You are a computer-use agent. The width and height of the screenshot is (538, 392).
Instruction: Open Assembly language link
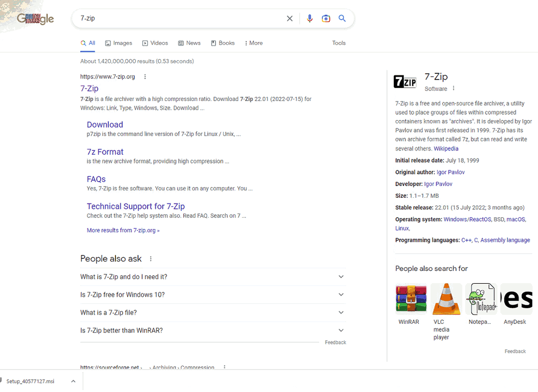click(505, 240)
